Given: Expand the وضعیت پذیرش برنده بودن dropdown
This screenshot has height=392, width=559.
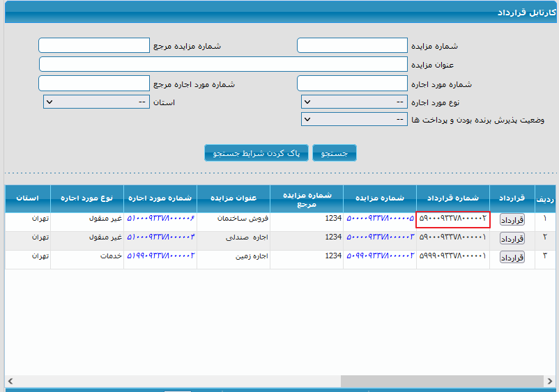Looking at the screenshot, I should 354,119.
